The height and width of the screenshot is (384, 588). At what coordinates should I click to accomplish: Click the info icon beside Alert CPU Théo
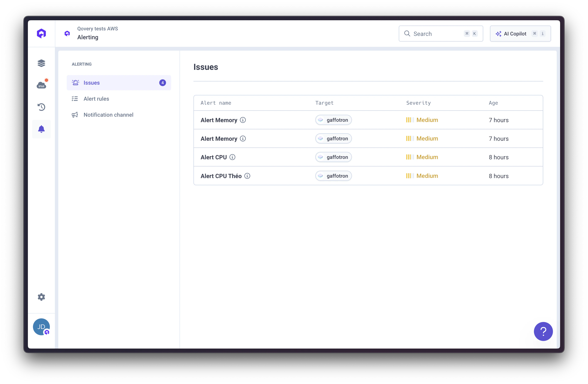pyautogui.click(x=247, y=176)
